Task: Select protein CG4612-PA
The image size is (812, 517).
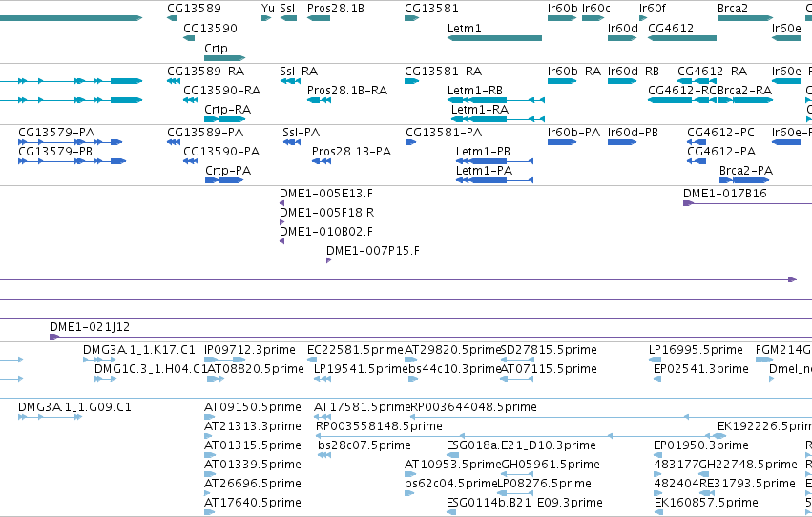Action: click(x=697, y=161)
